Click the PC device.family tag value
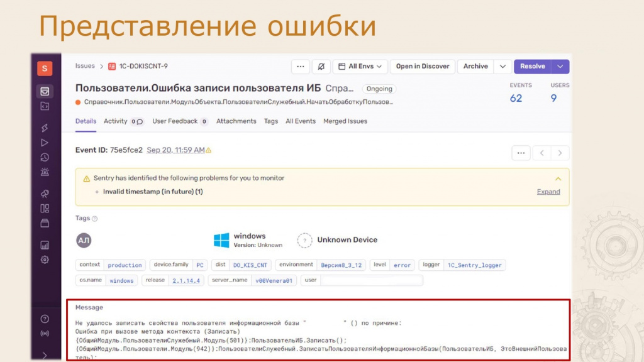This screenshot has width=644, height=362. coord(200,265)
